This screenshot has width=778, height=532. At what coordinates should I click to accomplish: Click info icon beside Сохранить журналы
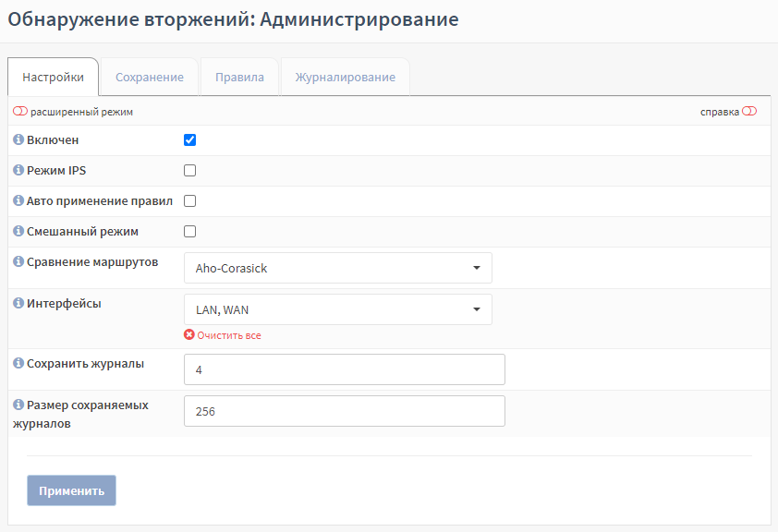18,363
